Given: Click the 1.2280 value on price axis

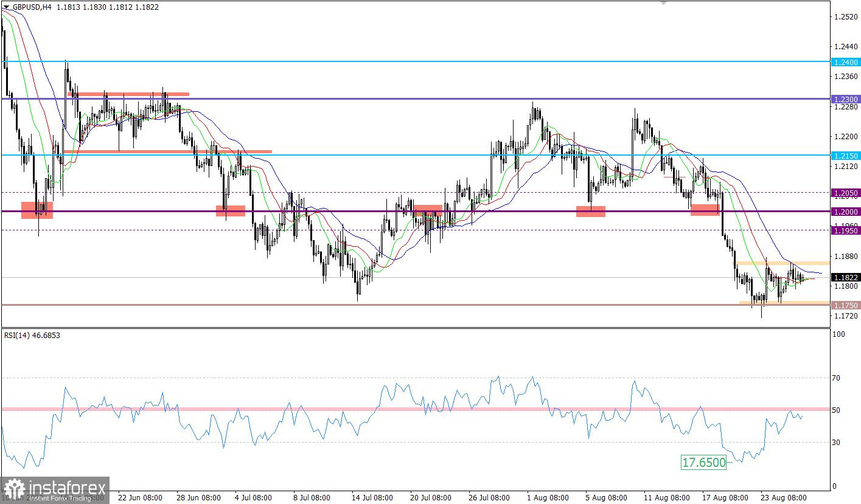Looking at the screenshot, I should click(x=846, y=107).
